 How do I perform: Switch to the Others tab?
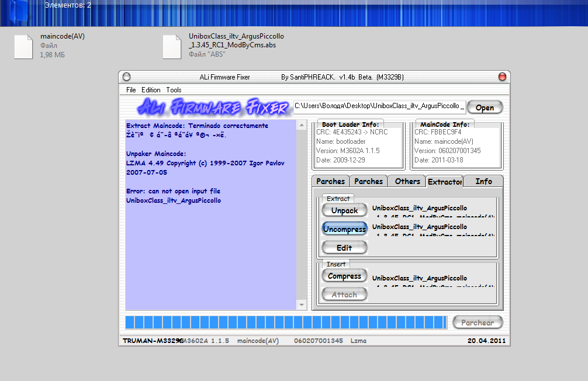pos(407,182)
